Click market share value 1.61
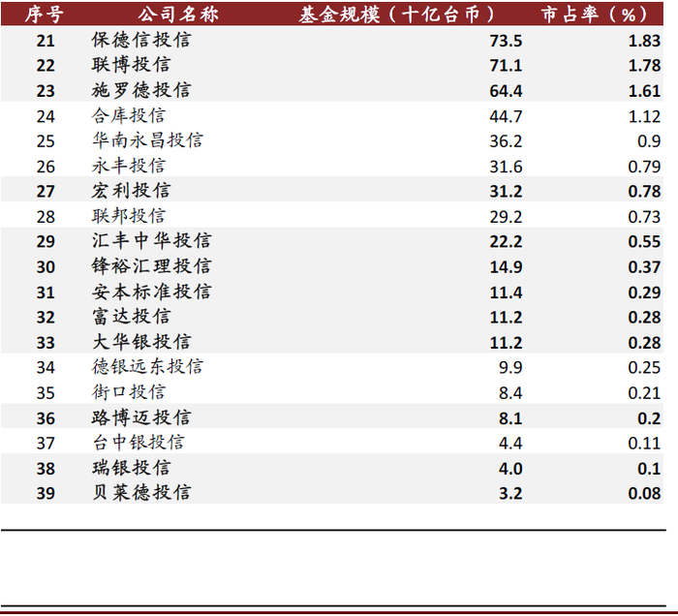Viewport: 678px width, 616px height. pos(644,91)
